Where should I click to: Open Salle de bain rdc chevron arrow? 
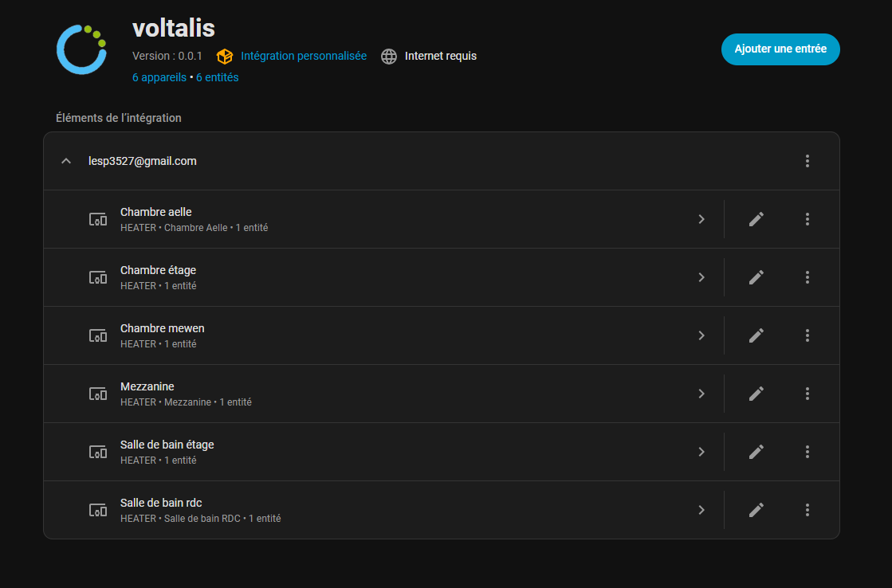[x=701, y=510]
